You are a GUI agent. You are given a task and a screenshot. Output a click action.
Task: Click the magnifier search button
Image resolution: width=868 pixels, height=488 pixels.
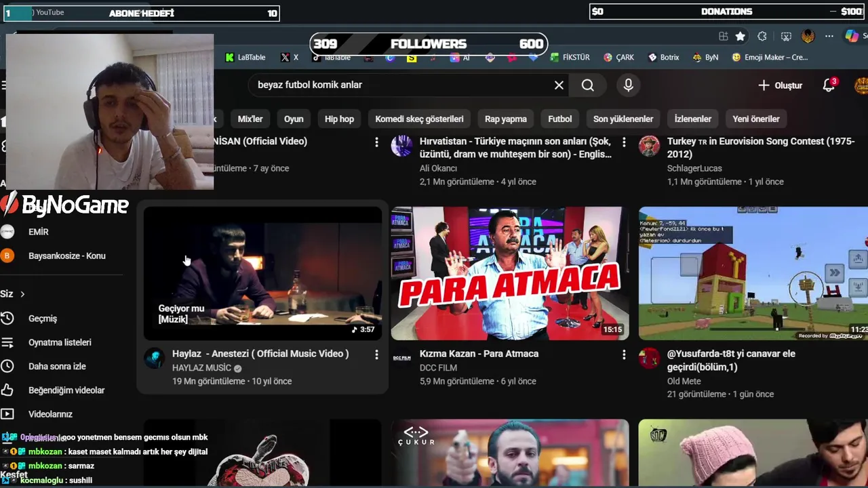[588, 85]
